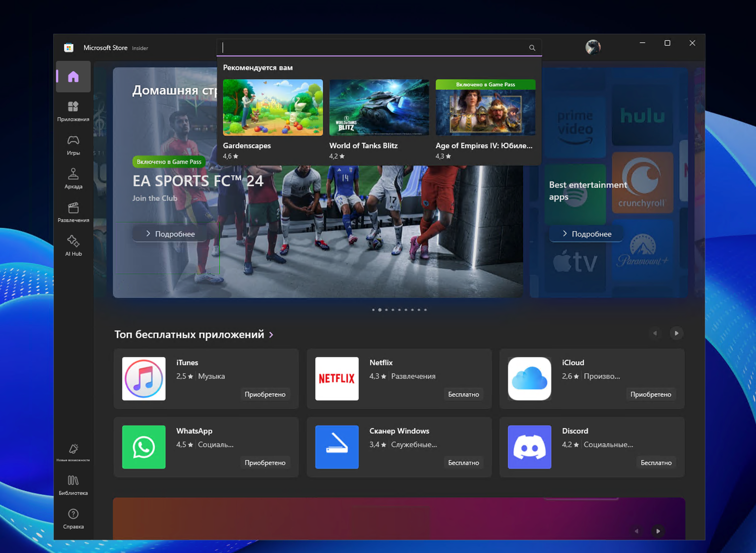Click Подробнее for EA SPORTS FC 24
The width and height of the screenshot is (756, 553).
click(170, 234)
